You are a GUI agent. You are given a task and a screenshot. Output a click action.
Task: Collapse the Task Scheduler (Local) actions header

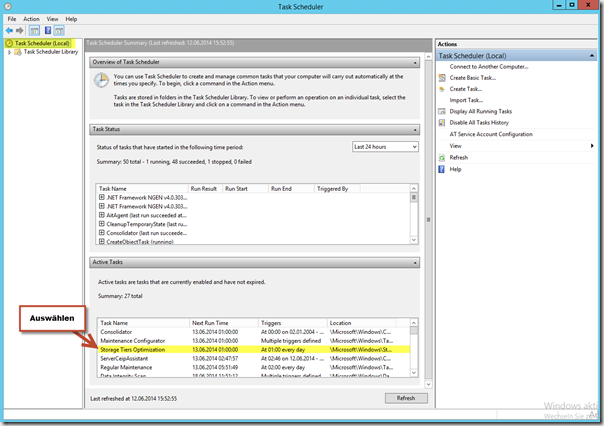(x=592, y=56)
